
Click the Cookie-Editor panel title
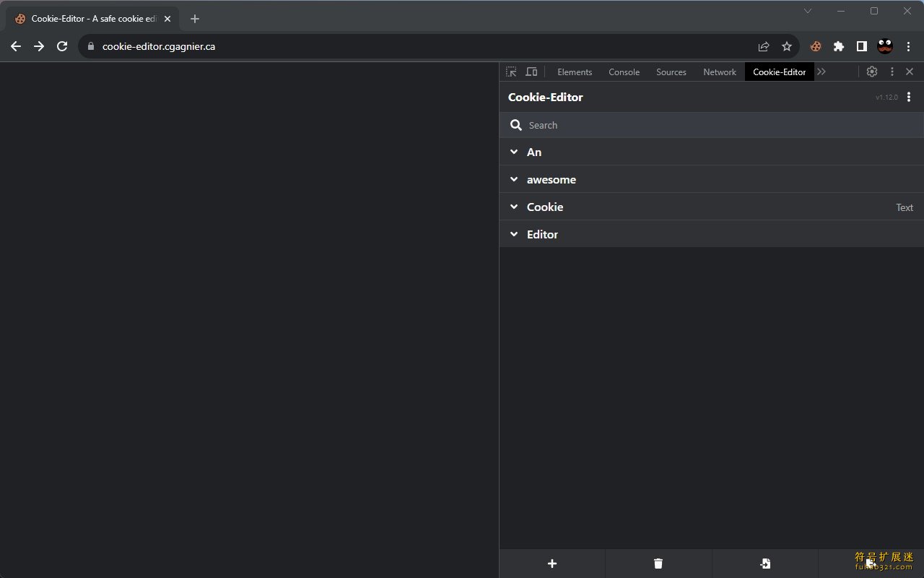(x=546, y=97)
